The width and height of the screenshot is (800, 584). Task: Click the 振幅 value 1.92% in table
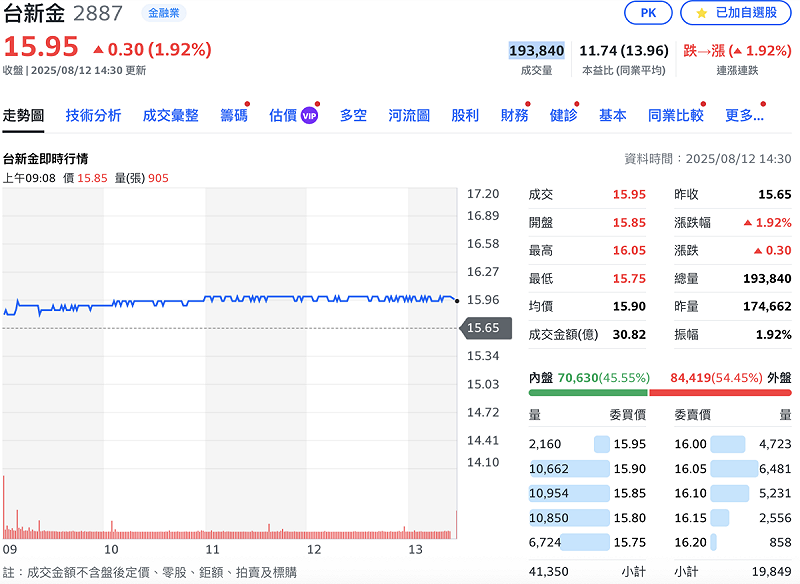(773, 335)
